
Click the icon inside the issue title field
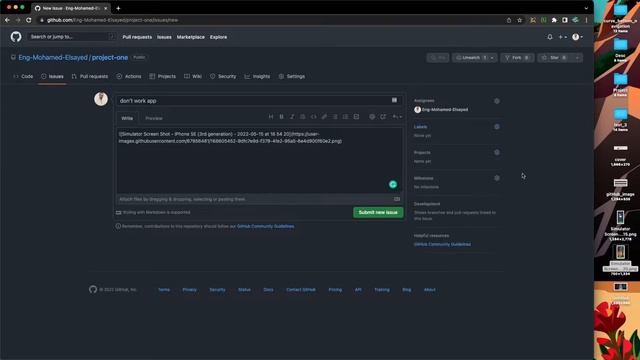[x=394, y=100]
